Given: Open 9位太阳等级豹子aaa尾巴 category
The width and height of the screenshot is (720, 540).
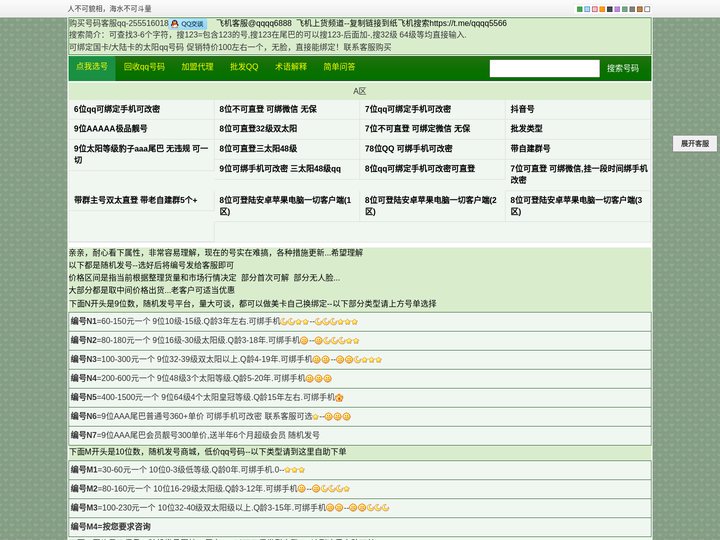Looking at the screenshot, I should click(141, 154).
